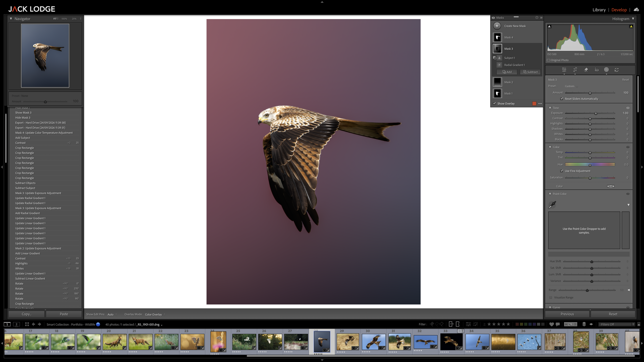This screenshot has width=644, height=362.
Task: Uncheck Reset Sliders Automatically
Action: coord(562,99)
